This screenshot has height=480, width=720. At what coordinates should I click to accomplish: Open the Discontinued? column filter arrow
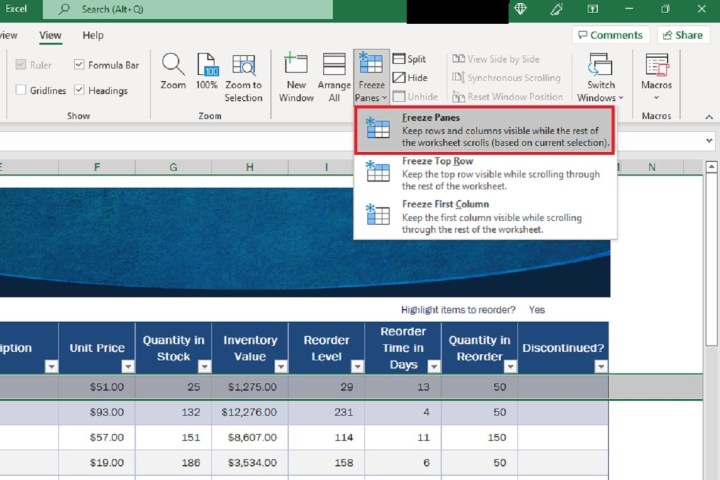tap(600, 367)
